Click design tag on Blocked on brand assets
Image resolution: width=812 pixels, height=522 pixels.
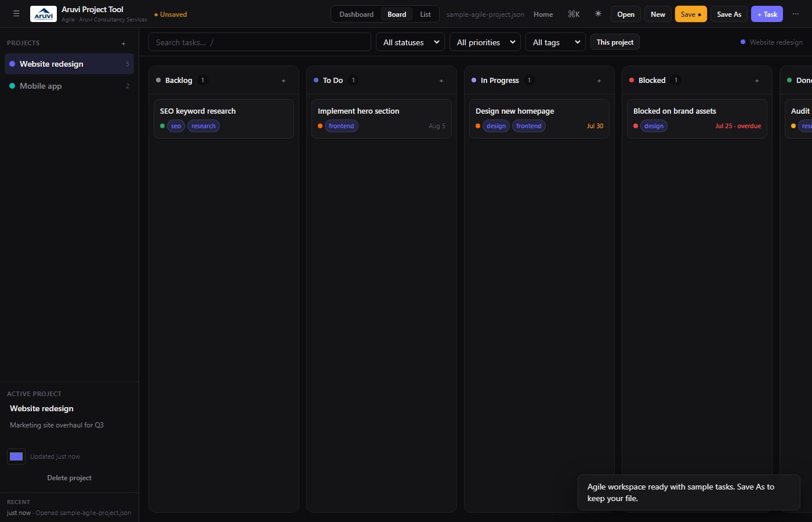[x=654, y=126]
